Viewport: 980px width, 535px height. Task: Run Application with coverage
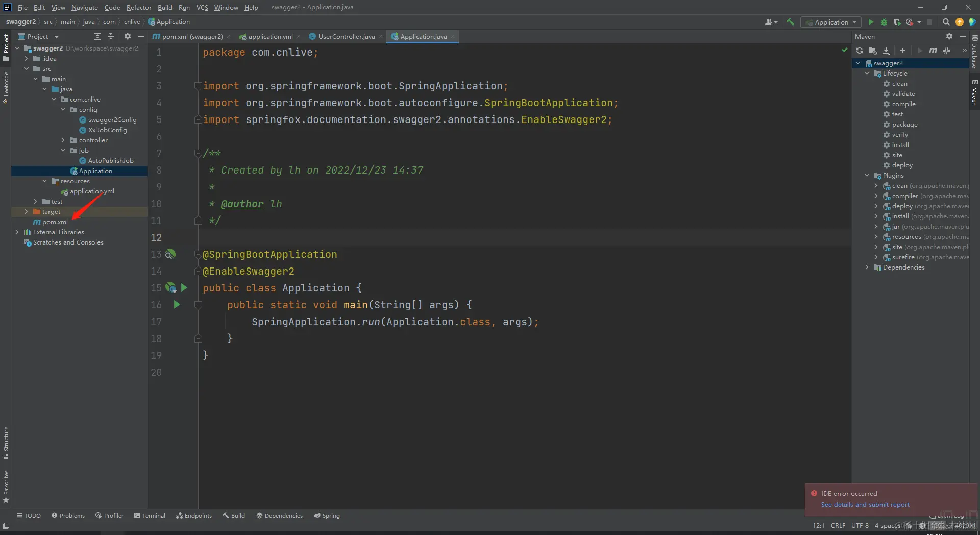click(x=897, y=22)
